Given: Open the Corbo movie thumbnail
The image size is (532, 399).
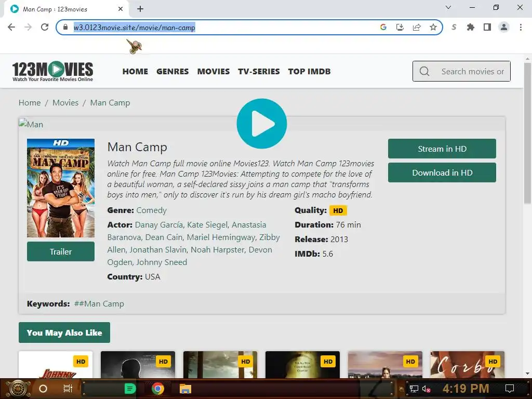Looking at the screenshot, I should 467,365.
